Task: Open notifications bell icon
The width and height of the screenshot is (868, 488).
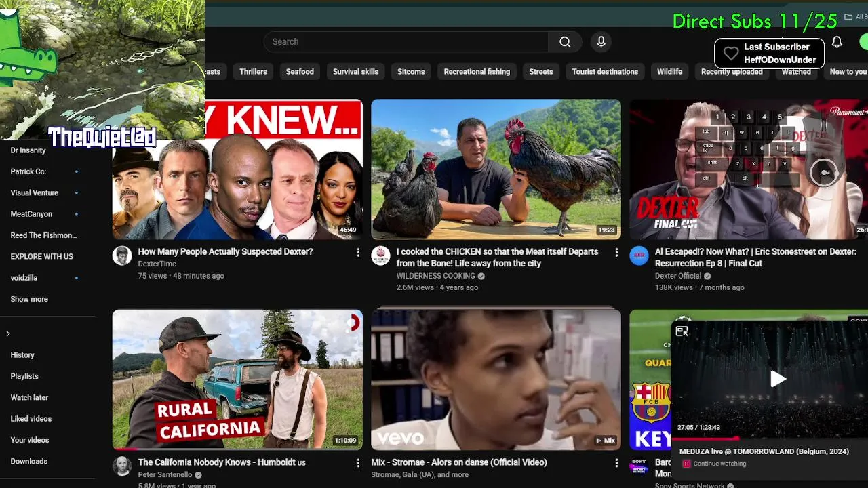Action: point(837,42)
